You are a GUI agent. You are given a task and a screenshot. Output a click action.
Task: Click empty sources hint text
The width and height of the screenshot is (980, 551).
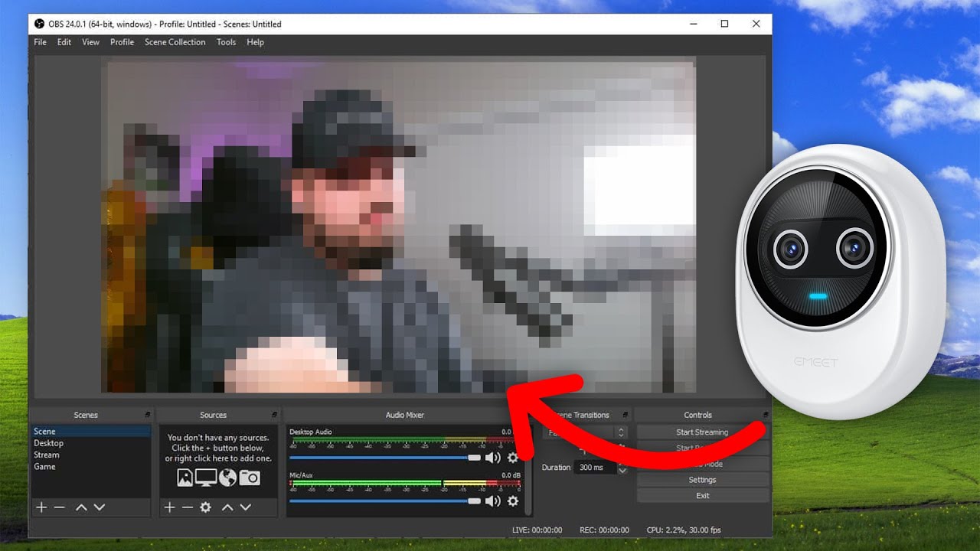[218, 448]
